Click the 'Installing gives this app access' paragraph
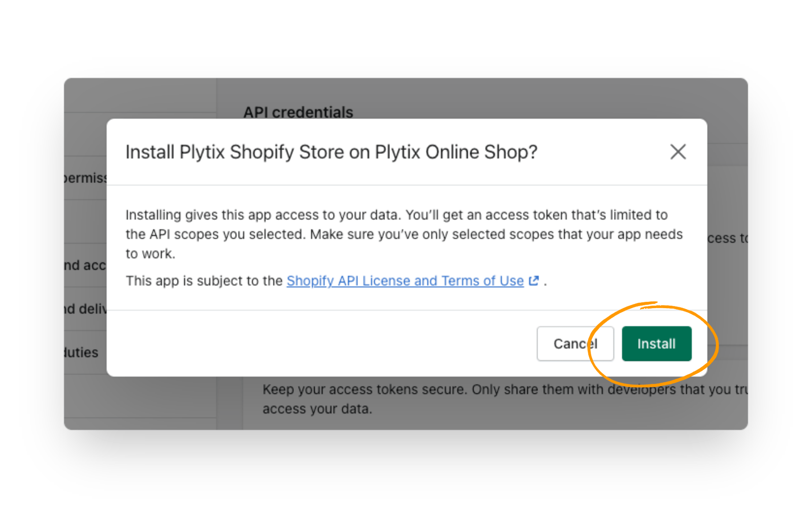The width and height of the screenshot is (812, 508). pos(404,234)
